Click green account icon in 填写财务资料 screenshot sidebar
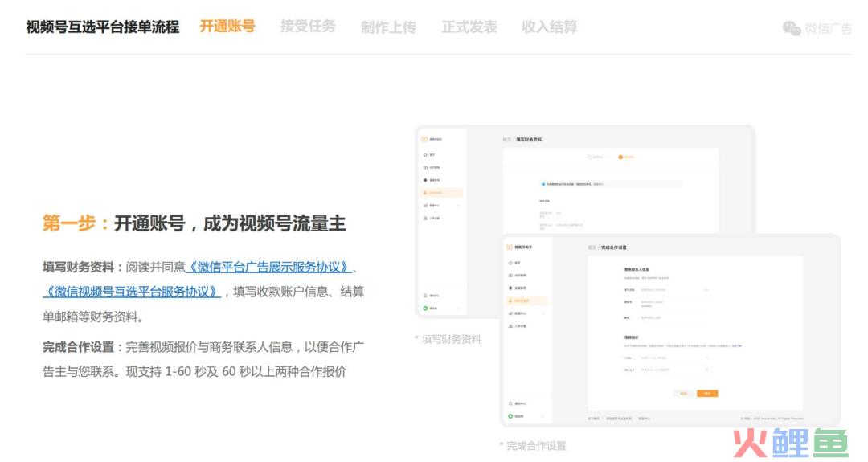The image size is (868, 462). (425, 309)
